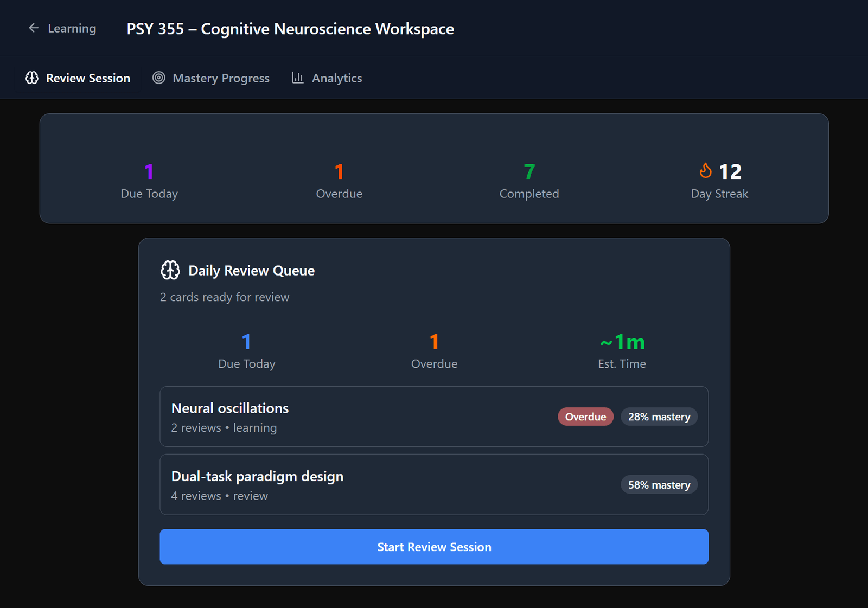
Task: Start the review session with the blue button
Action: click(x=434, y=547)
